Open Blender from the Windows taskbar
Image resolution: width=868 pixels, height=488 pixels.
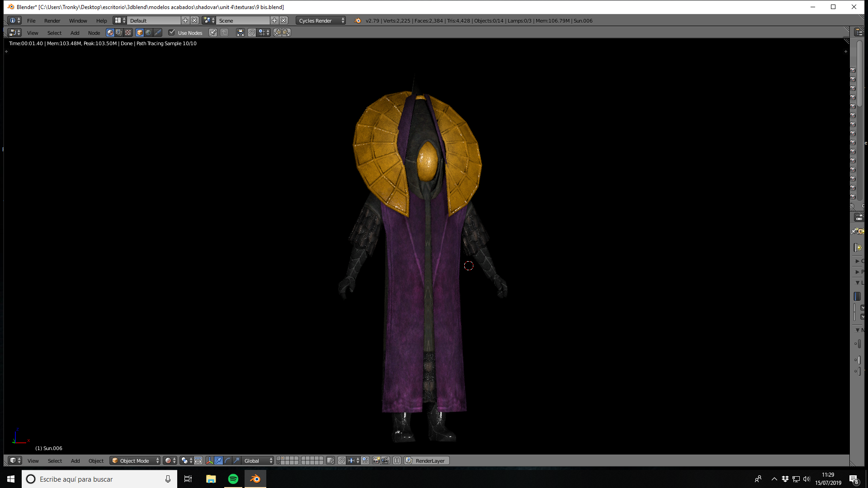[x=255, y=479]
